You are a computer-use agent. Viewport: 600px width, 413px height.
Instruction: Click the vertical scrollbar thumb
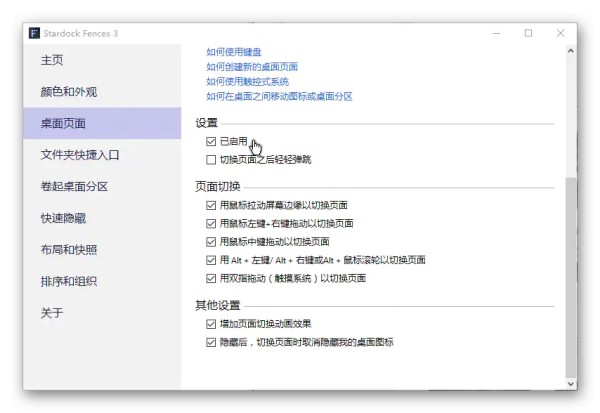click(x=571, y=278)
